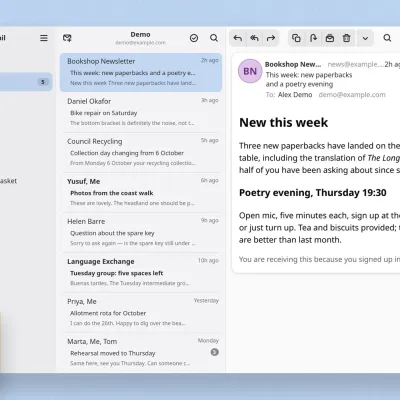Open the hamburger menu in the sidebar
The image size is (400, 400).
44,38
